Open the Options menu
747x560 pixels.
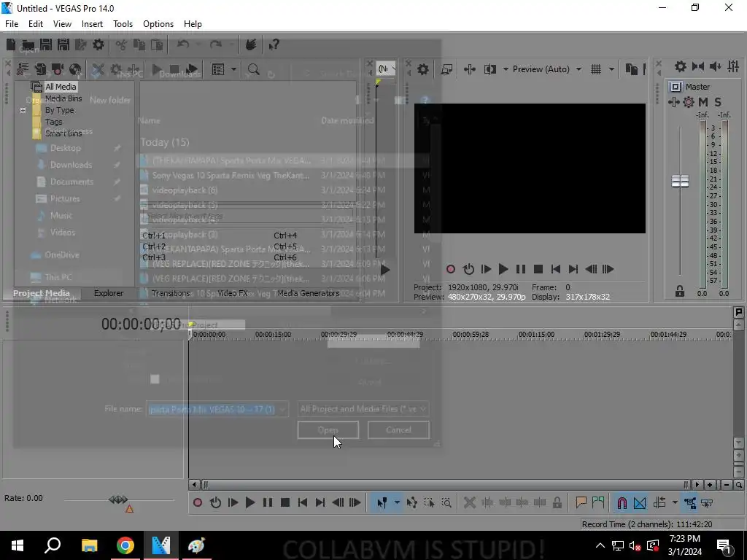[158, 24]
